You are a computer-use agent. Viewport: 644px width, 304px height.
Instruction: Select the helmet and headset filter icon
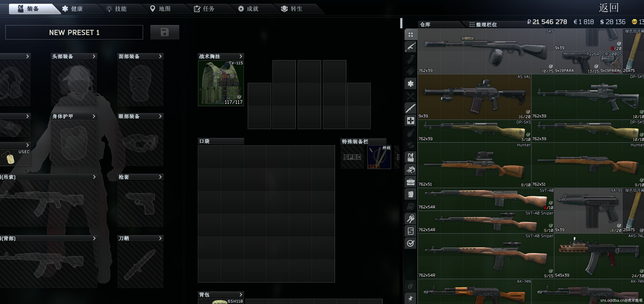click(x=410, y=169)
